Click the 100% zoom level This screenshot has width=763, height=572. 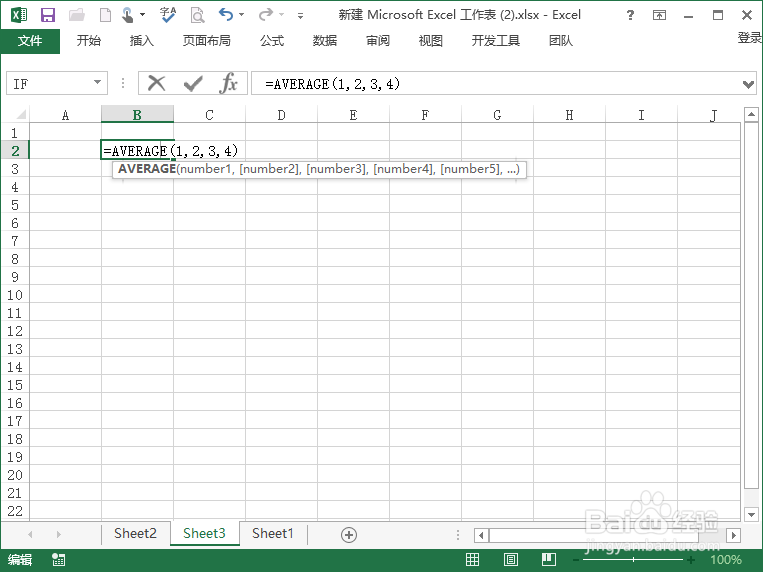[x=726, y=560]
